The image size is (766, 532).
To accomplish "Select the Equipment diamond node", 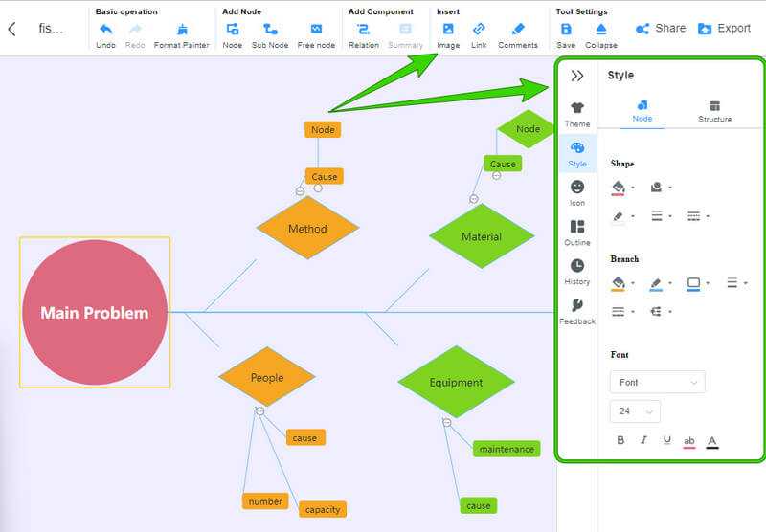I will tap(457, 382).
